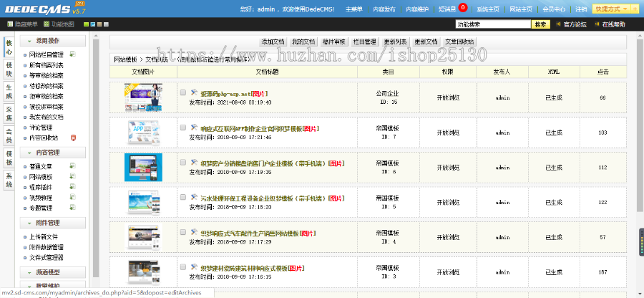Click edit icon for 织梦建材瓷砖 template row

194,267
